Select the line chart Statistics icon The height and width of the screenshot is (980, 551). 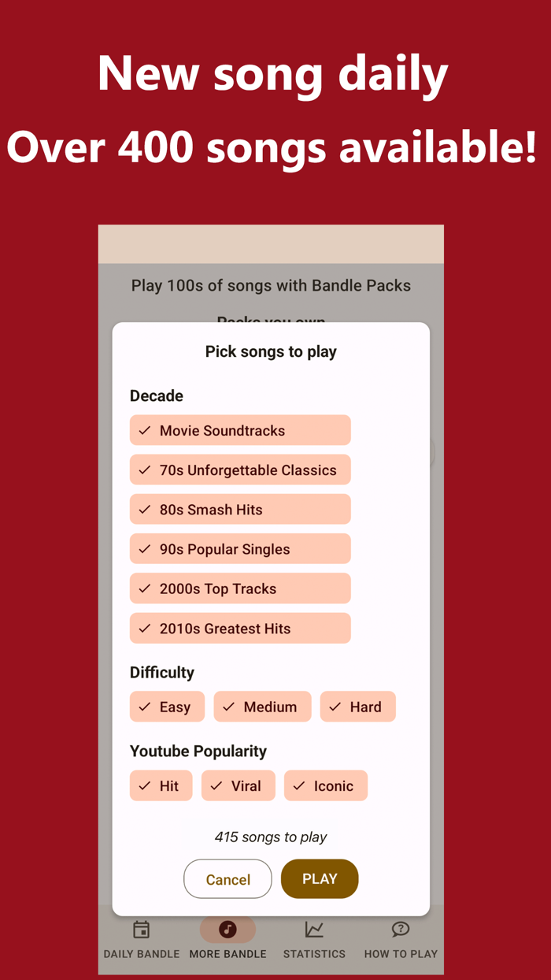(x=314, y=930)
